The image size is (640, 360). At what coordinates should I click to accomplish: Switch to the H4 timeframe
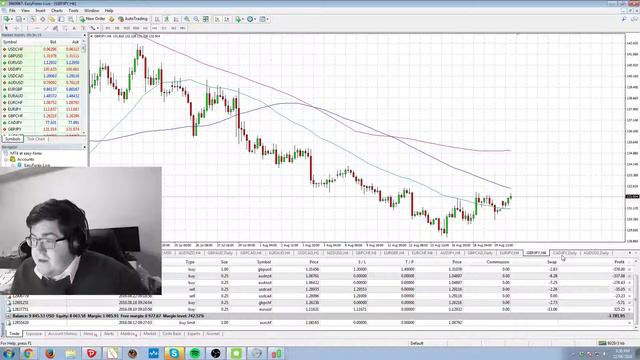(155, 28)
